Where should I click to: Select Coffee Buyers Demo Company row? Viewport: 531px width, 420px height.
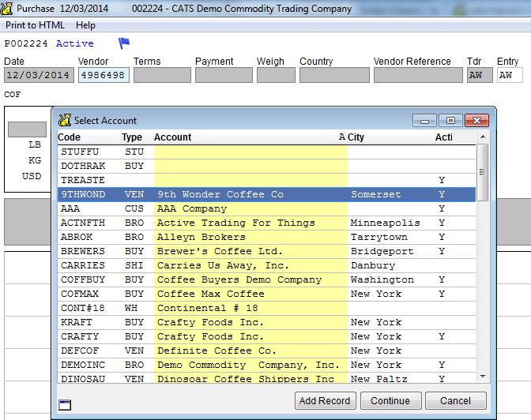[266, 280]
